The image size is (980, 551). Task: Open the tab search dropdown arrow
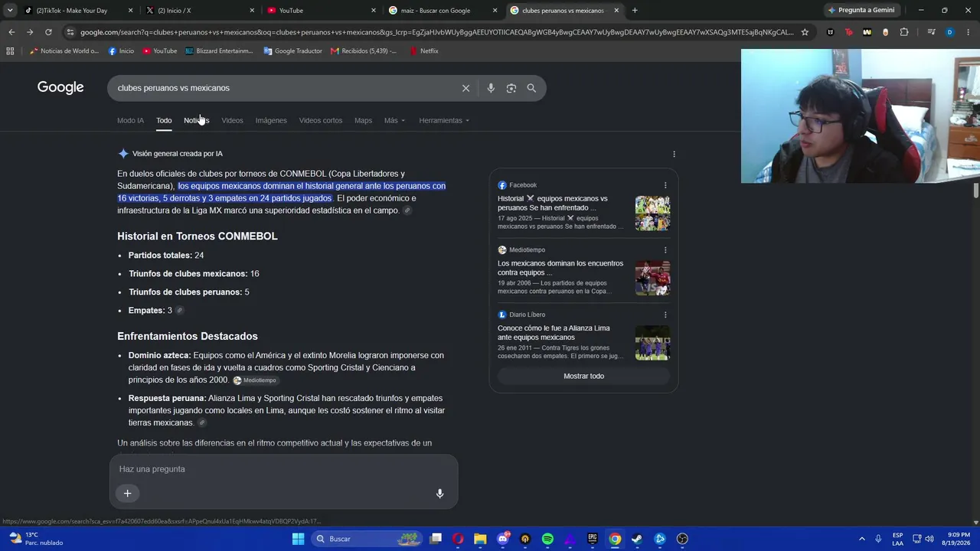click(x=10, y=11)
